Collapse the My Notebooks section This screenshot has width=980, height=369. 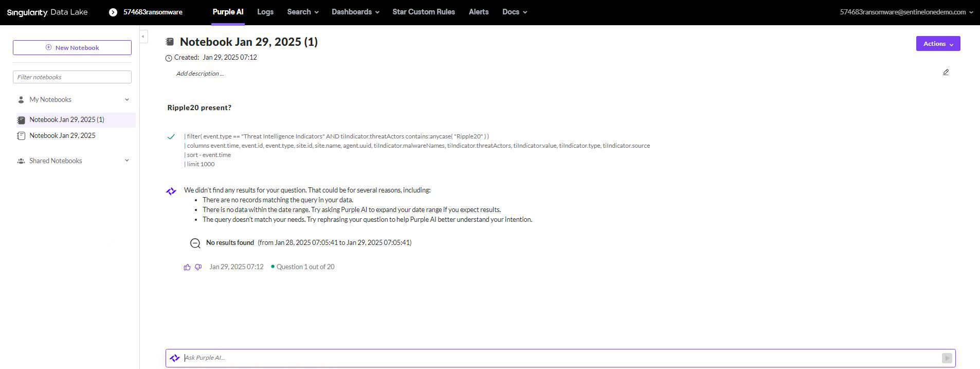pos(127,99)
